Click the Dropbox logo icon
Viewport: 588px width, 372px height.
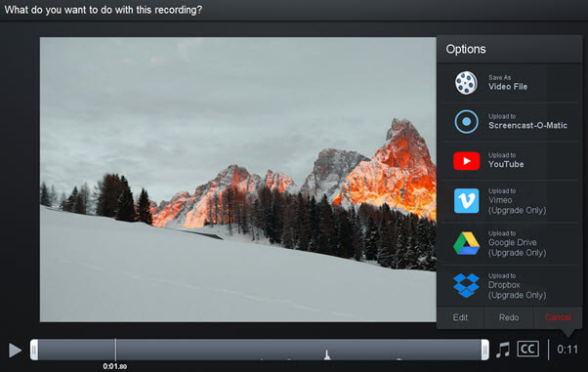coord(466,285)
